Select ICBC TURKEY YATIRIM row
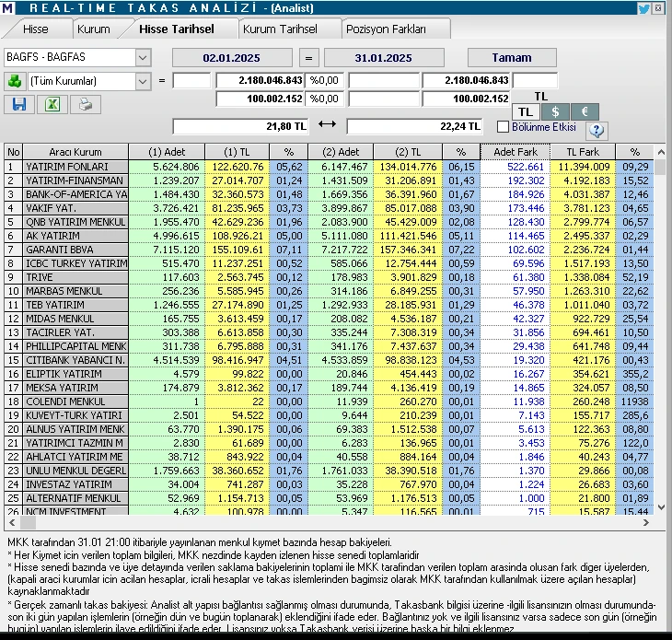 click(329, 263)
